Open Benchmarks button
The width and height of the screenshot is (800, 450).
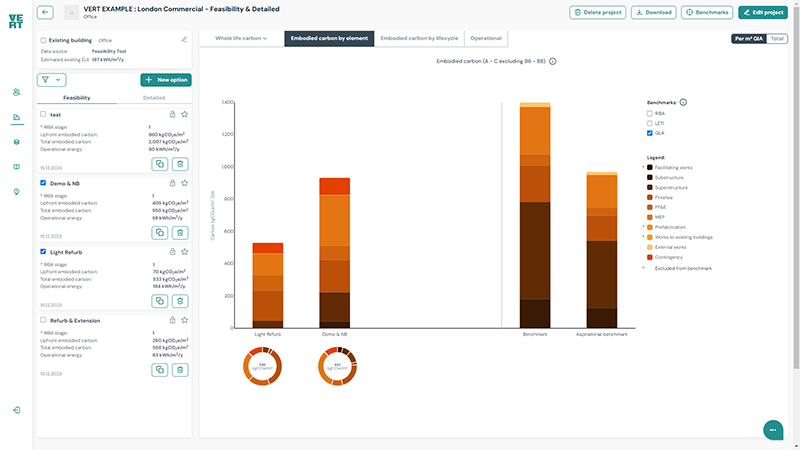(707, 12)
